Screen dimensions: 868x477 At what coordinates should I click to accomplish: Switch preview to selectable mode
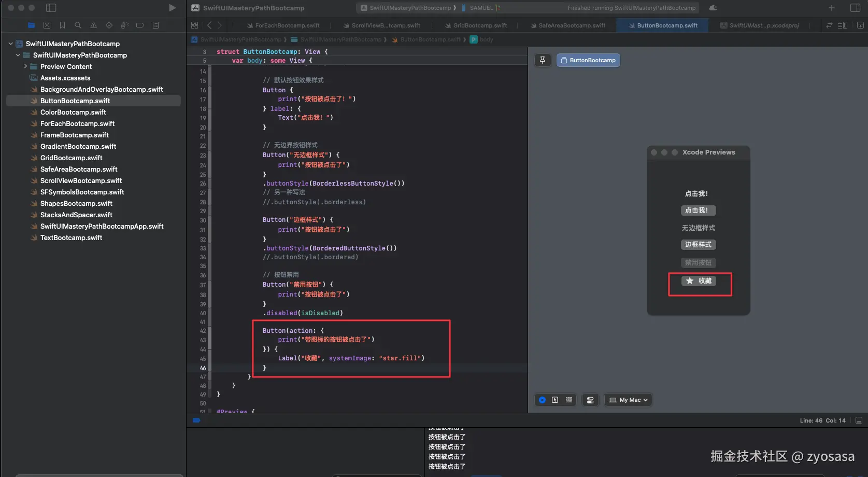[x=555, y=400]
